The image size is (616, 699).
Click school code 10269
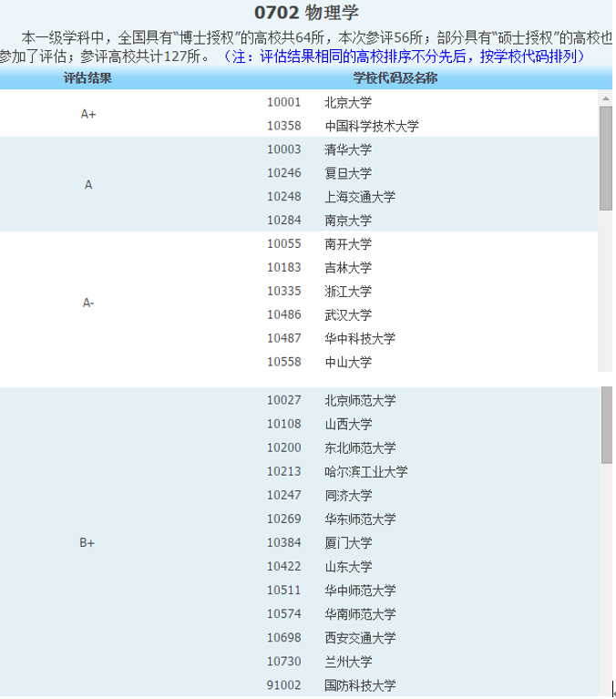pos(284,519)
